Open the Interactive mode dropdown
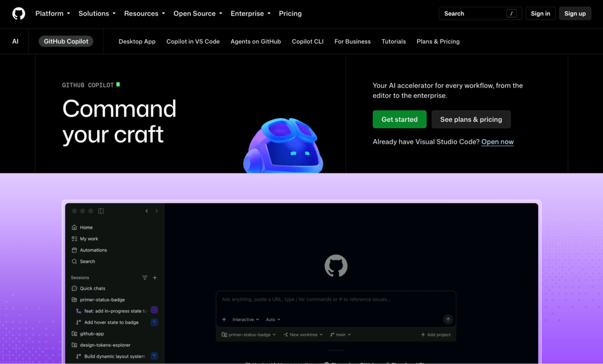This screenshot has width=603, height=364. (x=246, y=319)
